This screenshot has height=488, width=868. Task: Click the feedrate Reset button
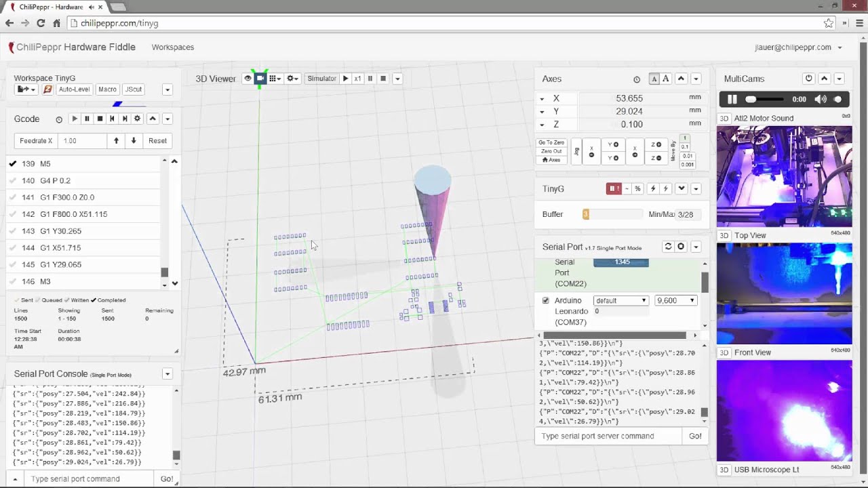click(157, 141)
